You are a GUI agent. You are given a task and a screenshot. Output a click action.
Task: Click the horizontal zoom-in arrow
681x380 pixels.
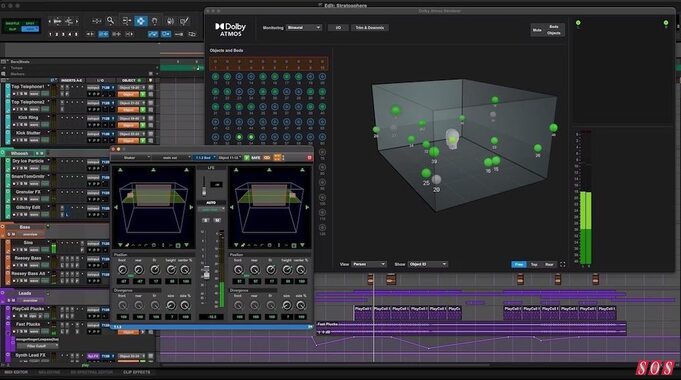point(77,21)
